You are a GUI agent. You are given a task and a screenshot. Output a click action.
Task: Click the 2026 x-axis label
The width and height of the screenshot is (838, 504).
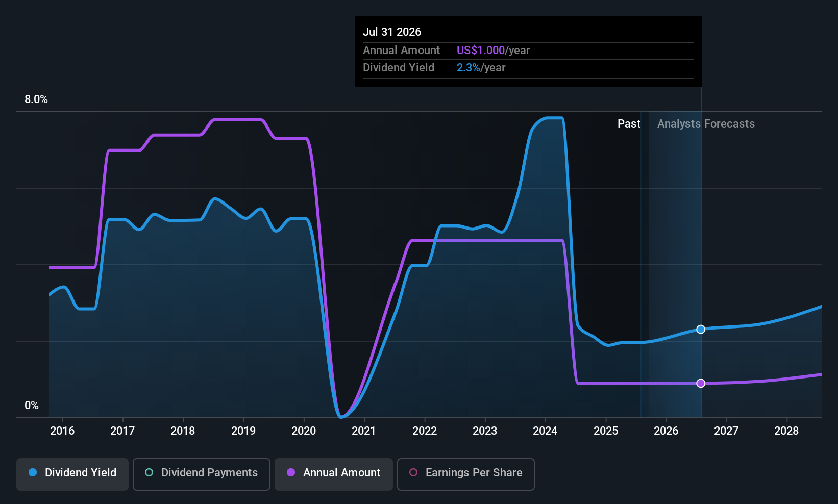pyautogui.click(x=666, y=431)
